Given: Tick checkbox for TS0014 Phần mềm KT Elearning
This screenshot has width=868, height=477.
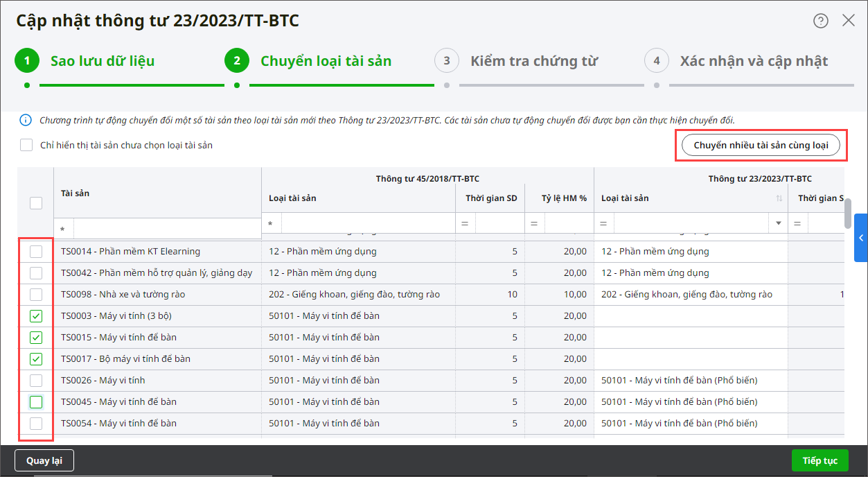Looking at the screenshot, I should 36,252.
